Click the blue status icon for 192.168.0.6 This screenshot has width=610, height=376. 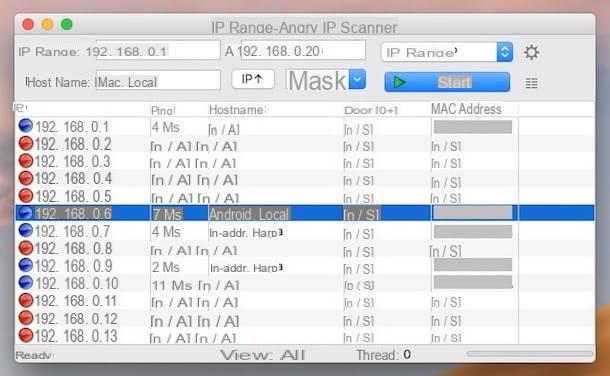point(26,213)
